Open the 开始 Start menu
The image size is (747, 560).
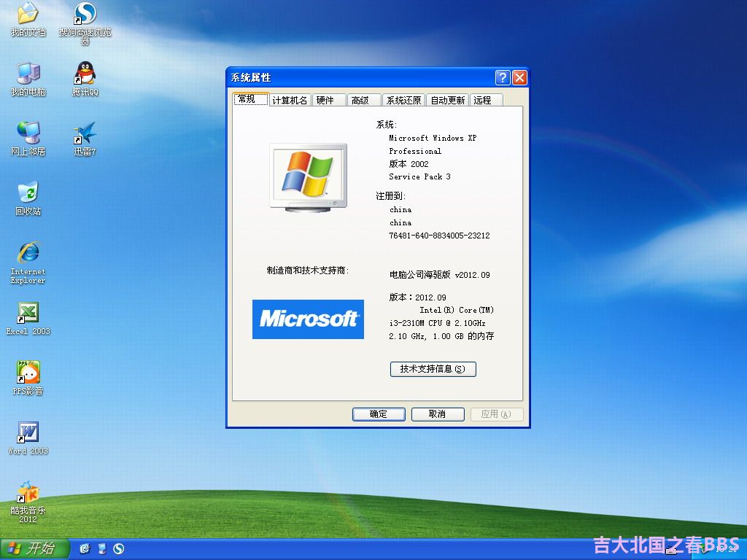[35, 548]
